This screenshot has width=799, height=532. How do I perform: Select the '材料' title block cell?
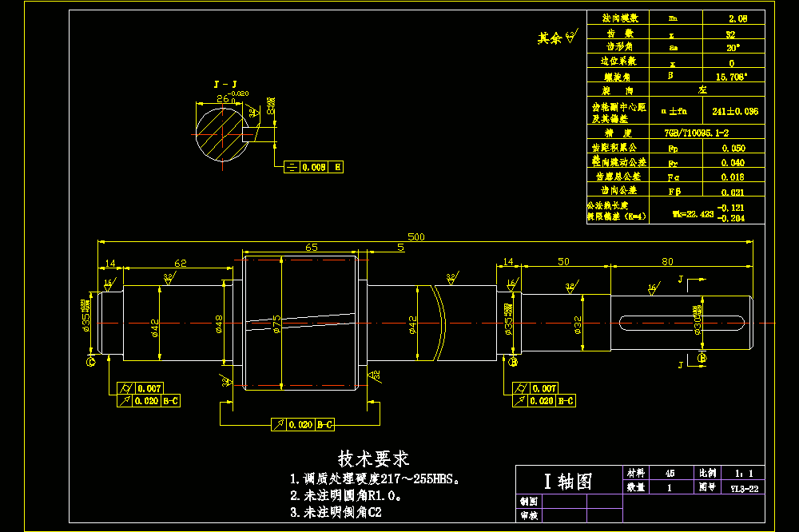tap(635, 473)
